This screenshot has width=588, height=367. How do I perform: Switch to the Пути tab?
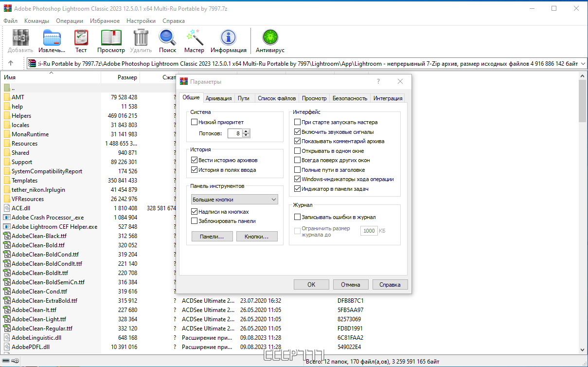tap(244, 98)
